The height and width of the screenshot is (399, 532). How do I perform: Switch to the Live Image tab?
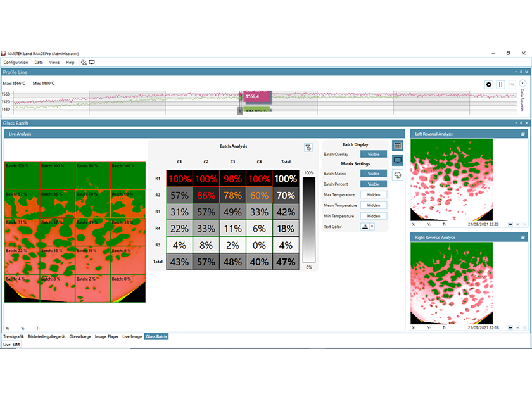pyautogui.click(x=132, y=336)
